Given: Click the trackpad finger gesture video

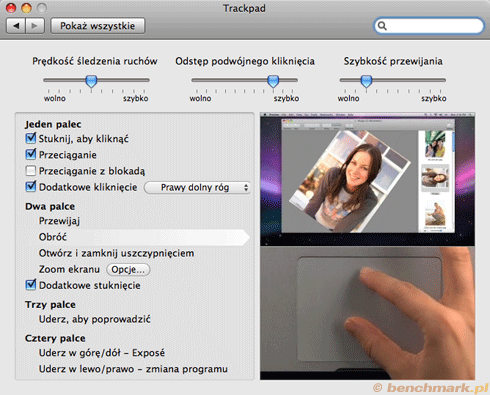Looking at the screenshot, I should click(x=367, y=313).
